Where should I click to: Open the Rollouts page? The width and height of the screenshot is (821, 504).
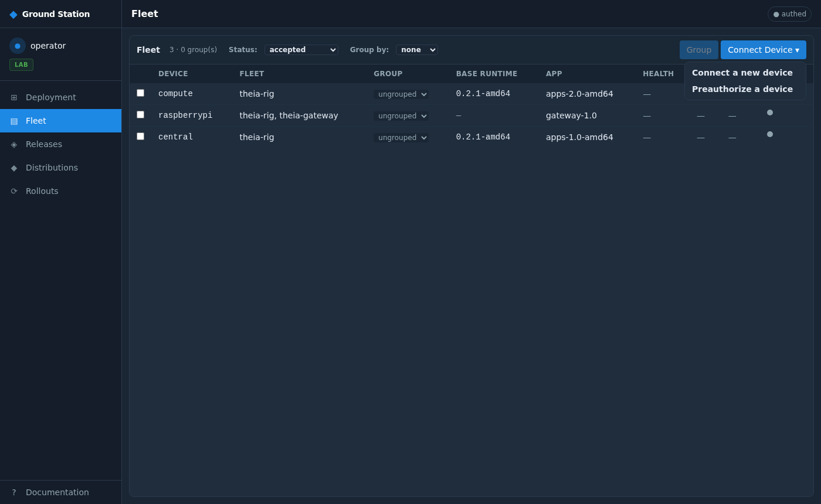click(x=61, y=191)
